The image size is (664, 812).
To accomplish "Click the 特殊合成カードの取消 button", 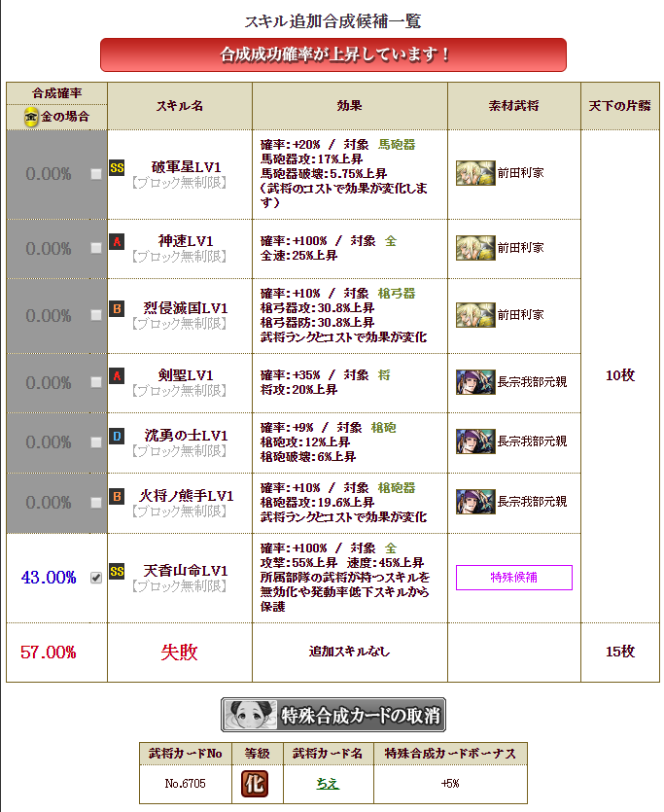I will (333, 715).
